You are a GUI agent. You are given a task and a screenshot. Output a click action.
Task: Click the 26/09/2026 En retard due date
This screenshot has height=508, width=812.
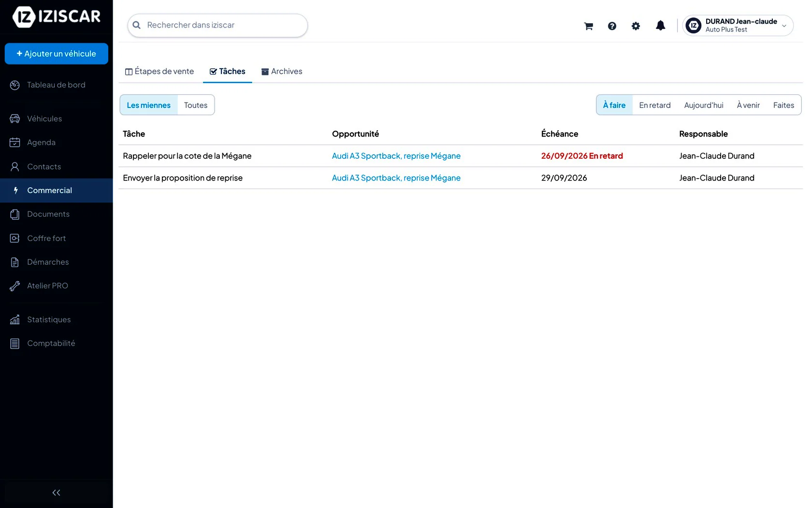(x=582, y=156)
